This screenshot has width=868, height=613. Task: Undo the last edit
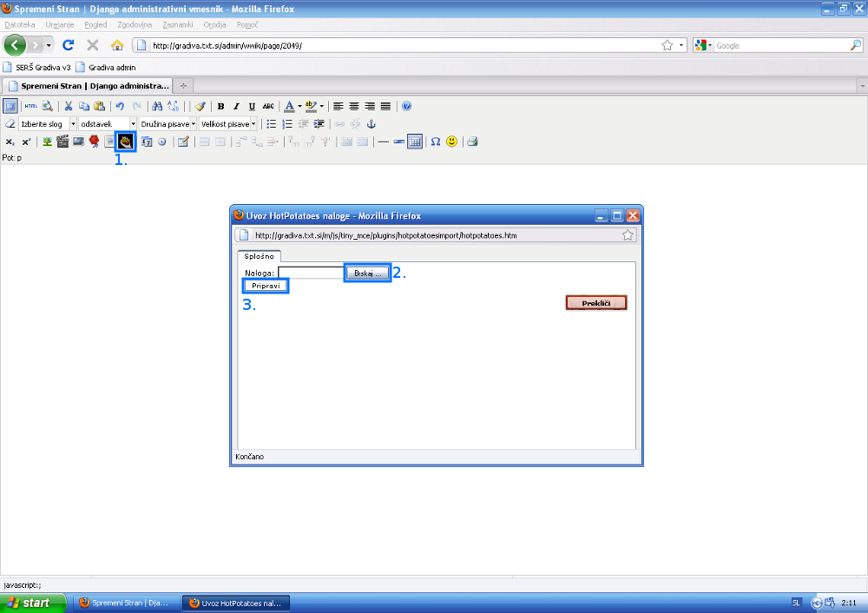(x=120, y=106)
